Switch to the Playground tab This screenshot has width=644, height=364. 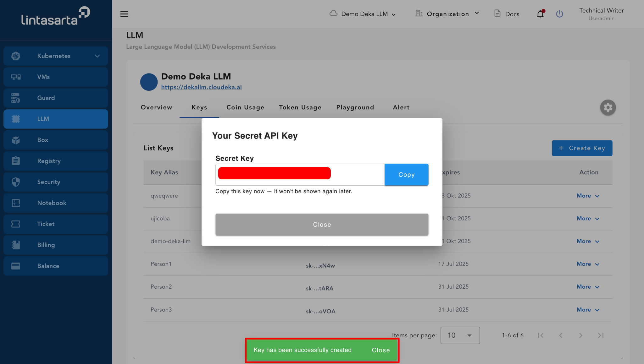[x=355, y=107]
